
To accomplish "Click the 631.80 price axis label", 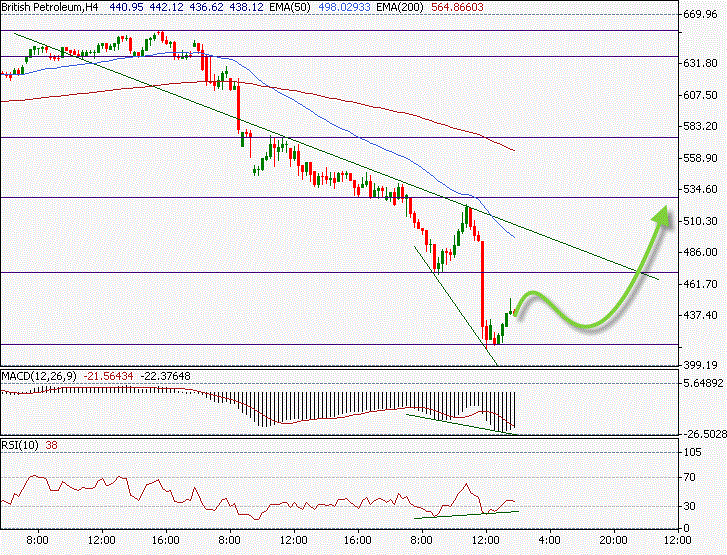I will tap(700, 63).
